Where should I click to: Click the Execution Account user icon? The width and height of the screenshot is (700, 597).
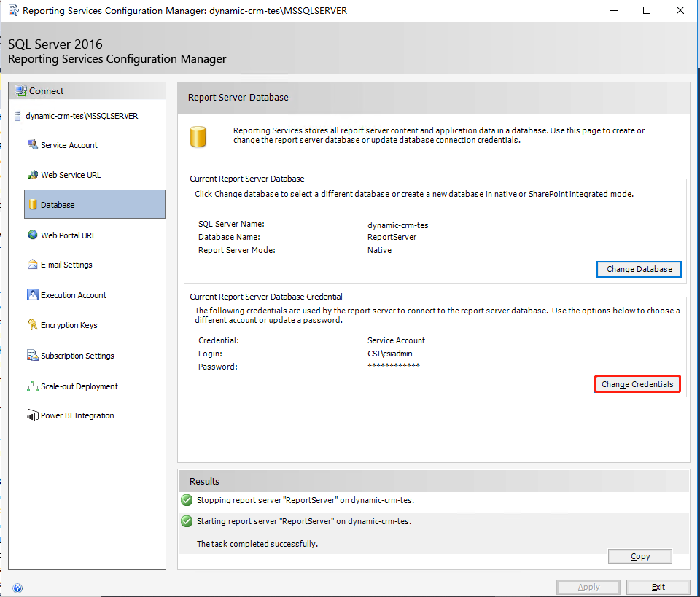(33, 294)
